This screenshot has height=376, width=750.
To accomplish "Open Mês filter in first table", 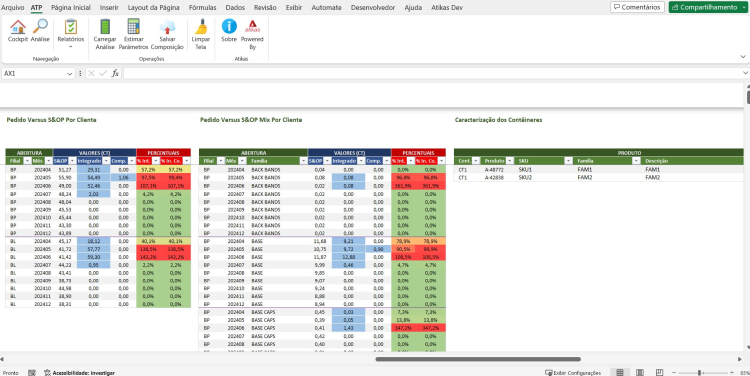I will [48, 161].
